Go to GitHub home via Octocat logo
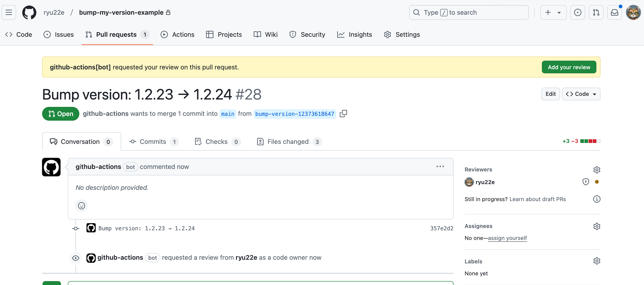 (x=29, y=12)
